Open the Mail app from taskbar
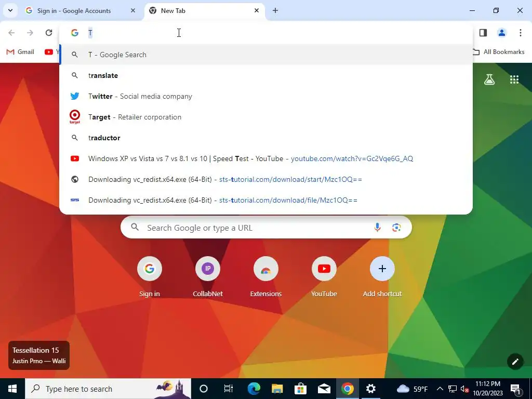 point(324,389)
